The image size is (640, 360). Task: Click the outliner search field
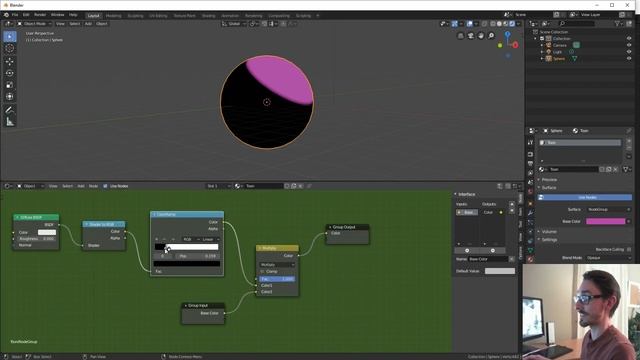click(x=577, y=24)
